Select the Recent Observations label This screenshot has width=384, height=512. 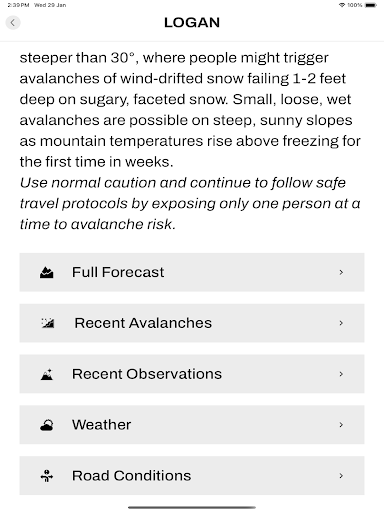[147, 374]
